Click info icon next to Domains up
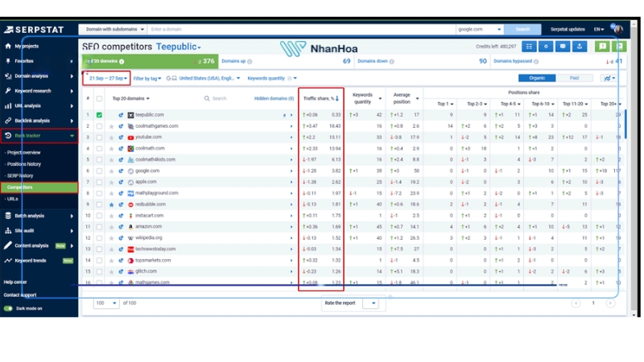Image resolution: width=644 pixels, height=362 pixels. pyautogui.click(x=250, y=62)
